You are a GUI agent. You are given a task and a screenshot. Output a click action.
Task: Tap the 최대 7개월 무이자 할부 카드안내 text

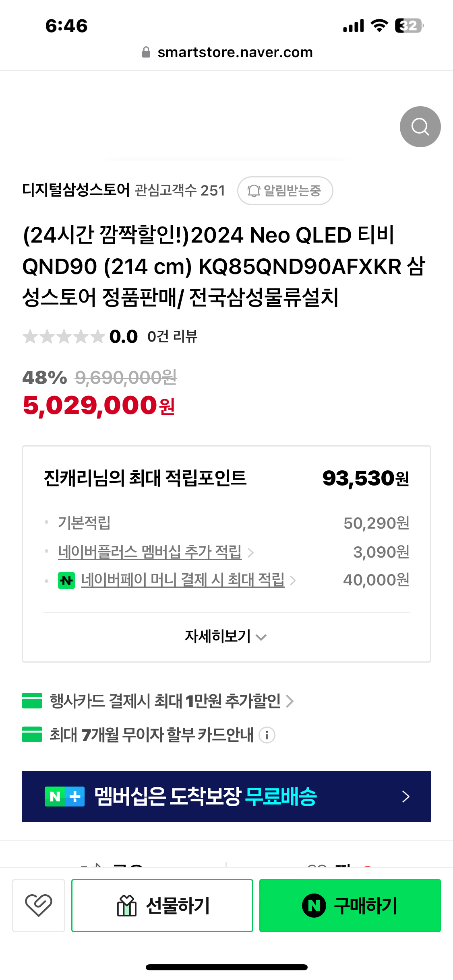click(x=151, y=735)
